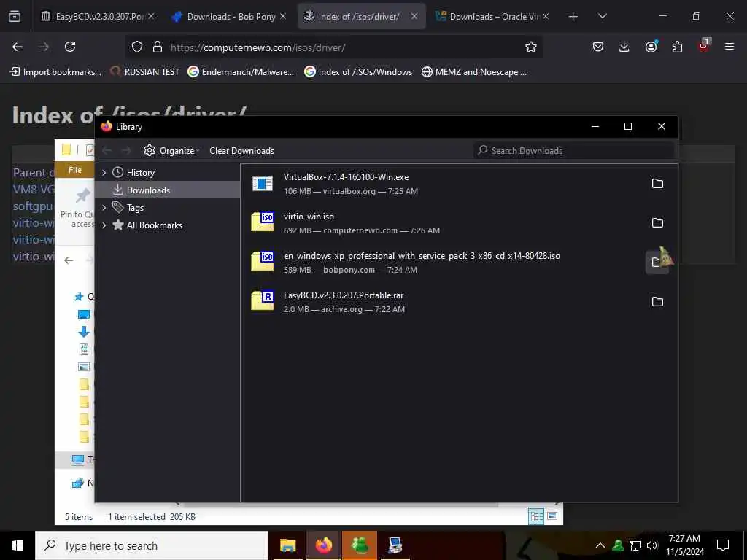Open folder for VirtualBox-7.1.4-165100-Win.exe download
Image resolution: width=747 pixels, height=560 pixels.
pyautogui.click(x=657, y=184)
